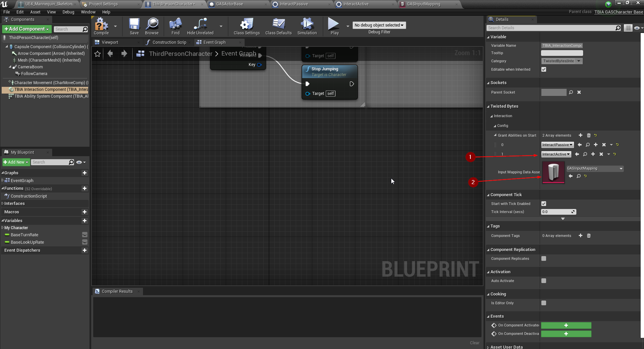Toggle Editable when Inherited checkbox
The image size is (644, 349).
544,69
